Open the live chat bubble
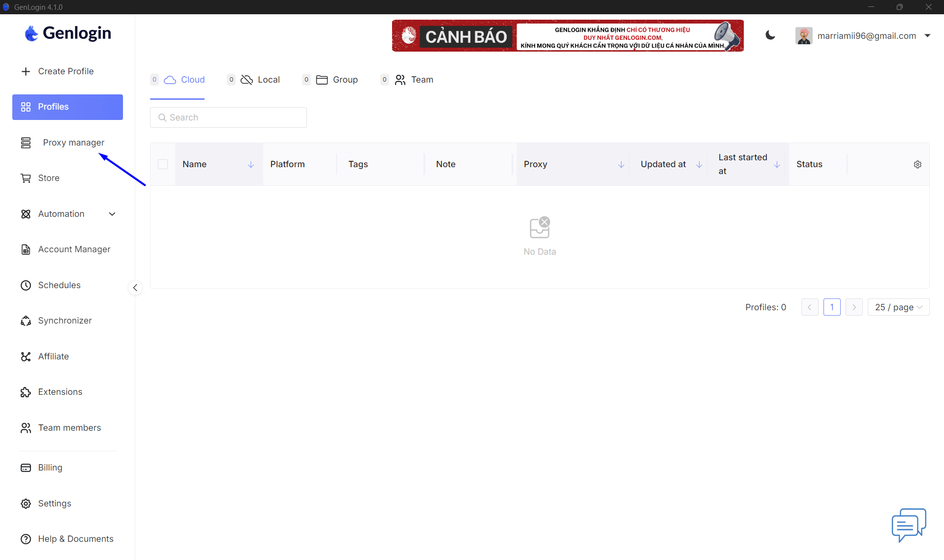This screenshot has width=944, height=560. [909, 525]
